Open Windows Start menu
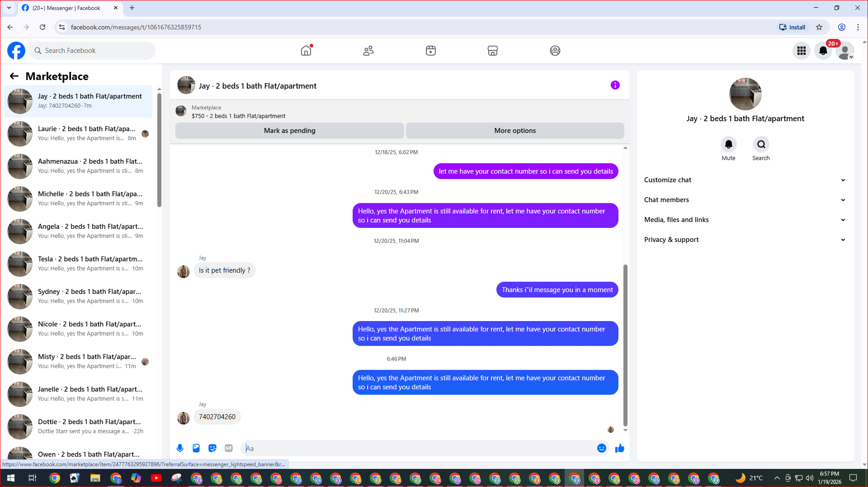The width and height of the screenshot is (868, 487). [11, 478]
